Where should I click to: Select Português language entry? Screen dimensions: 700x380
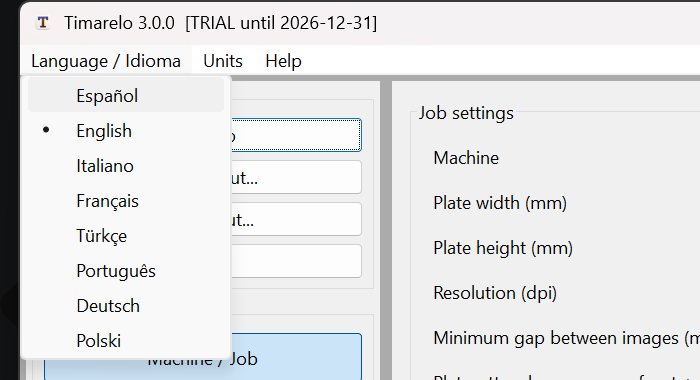pyautogui.click(x=126, y=271)
